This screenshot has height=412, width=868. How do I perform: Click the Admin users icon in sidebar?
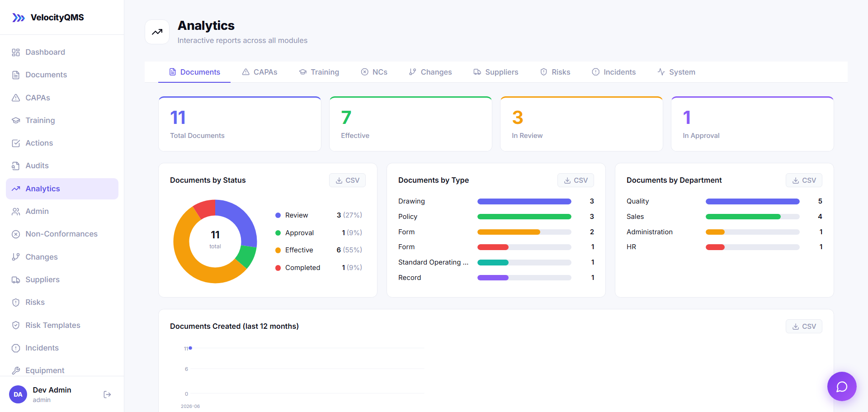click(x=16, y=211)
